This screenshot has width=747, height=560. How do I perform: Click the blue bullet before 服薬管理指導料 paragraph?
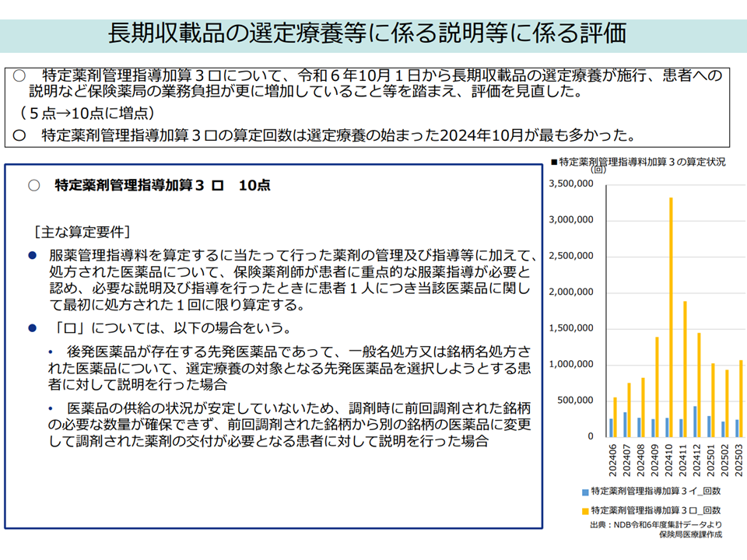32,255
